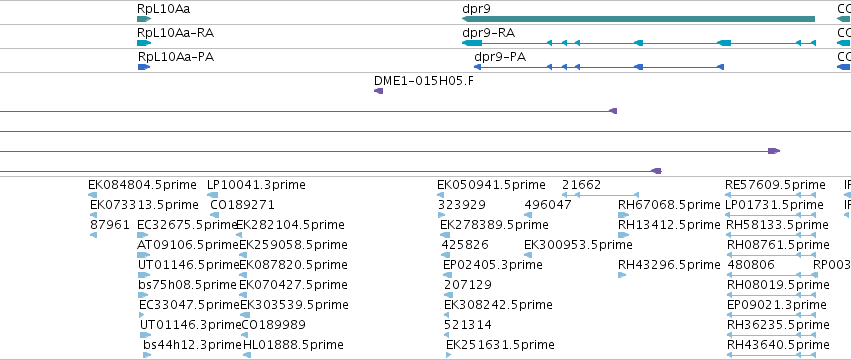The height and width of the screenshot is (360, 851).
Task: Select the EK251631.5prime EST arrow
Action: (x=448, y=355)
